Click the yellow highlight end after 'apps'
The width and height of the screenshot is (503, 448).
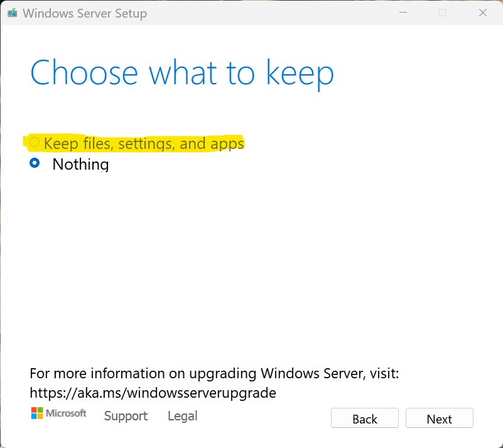(242, 143)
